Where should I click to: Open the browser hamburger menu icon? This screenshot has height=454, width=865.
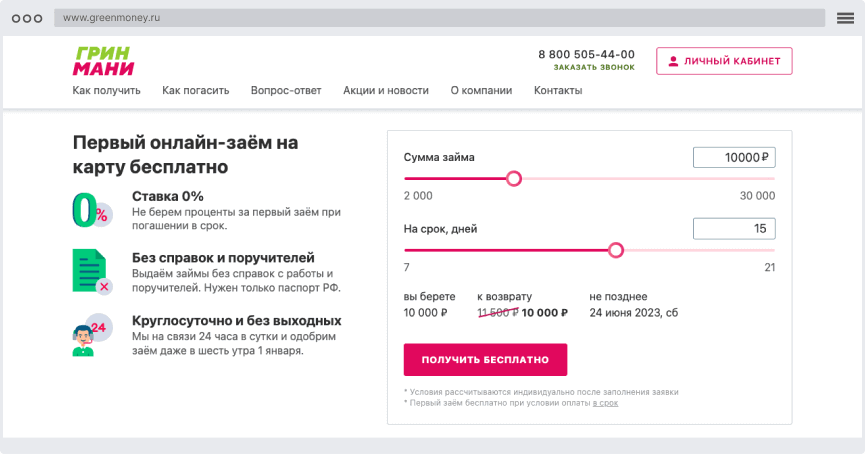coord(845,18)
